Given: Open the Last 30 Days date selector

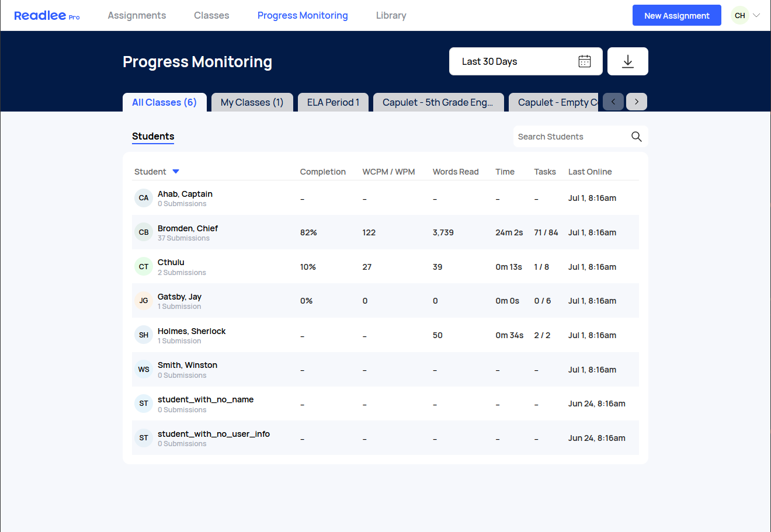Looking at the screenshot, I should tap(526, 61).
